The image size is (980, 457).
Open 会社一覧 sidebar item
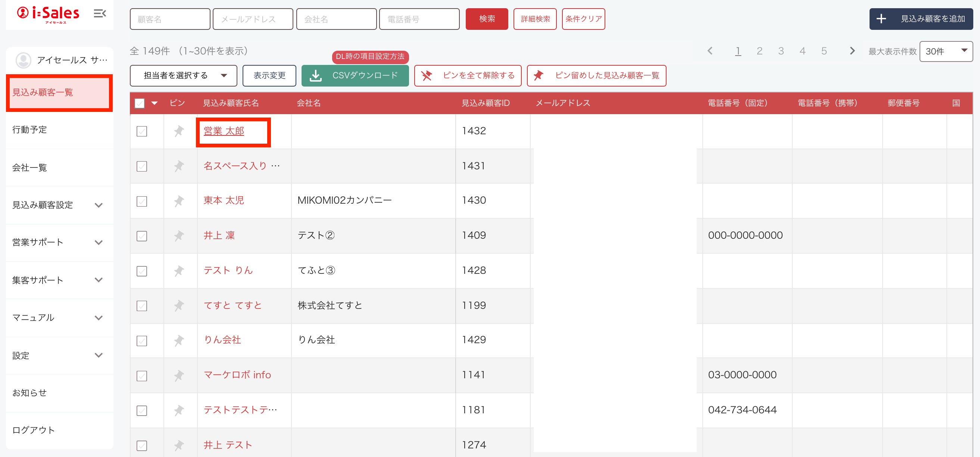[30, 168]
